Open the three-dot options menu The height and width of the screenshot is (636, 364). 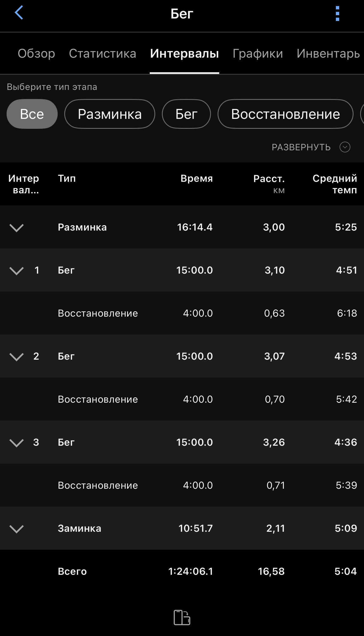click(x=337, y=14)
